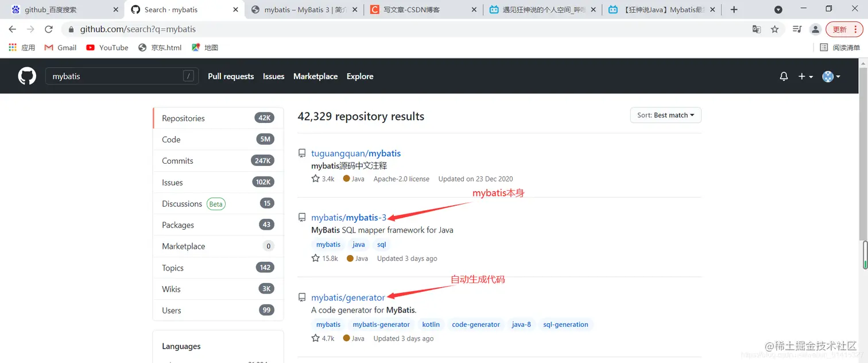Click the GitHub search input field
Viewport: 868px width, 363px height.
[122, 76]
